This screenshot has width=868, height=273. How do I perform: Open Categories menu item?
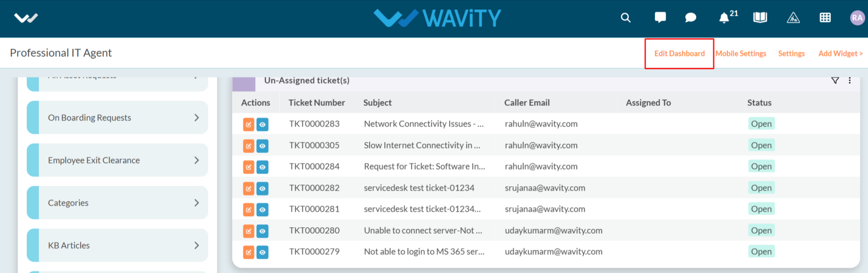click(x=117, y=203)
